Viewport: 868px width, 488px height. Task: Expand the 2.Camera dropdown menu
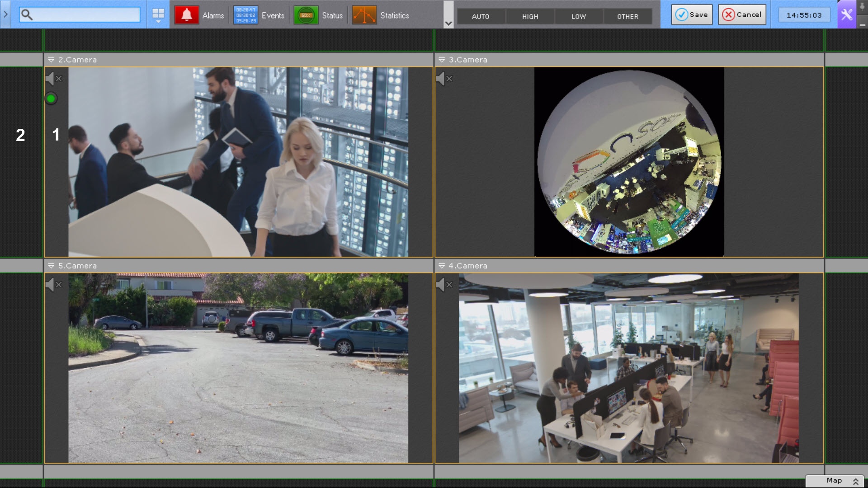[x=51, y=60]
